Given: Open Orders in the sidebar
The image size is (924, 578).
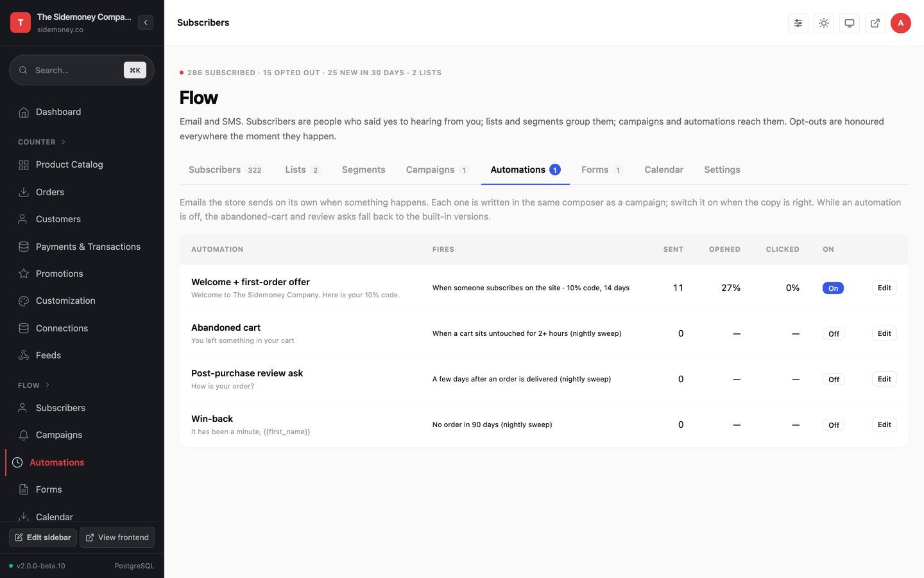Looking at the screenshot, I should [82, 192].
